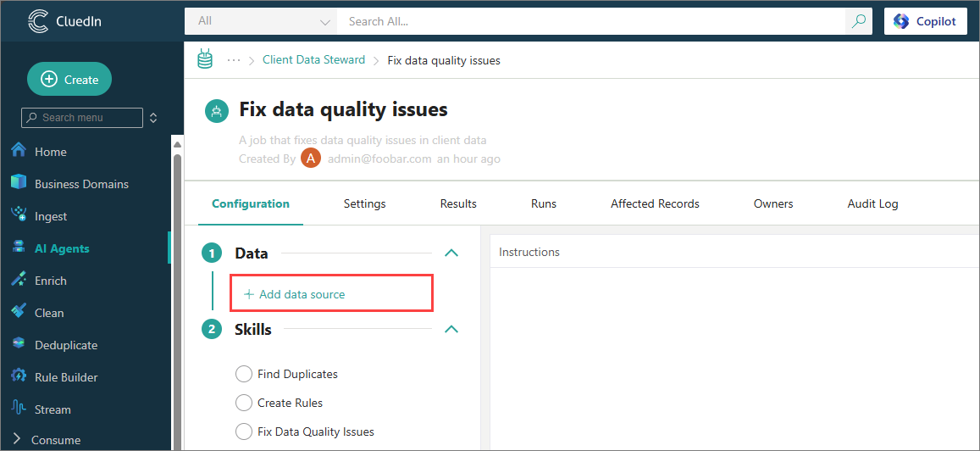
Task: Switch to the Settings tab
Action: [x=364, y=203]
